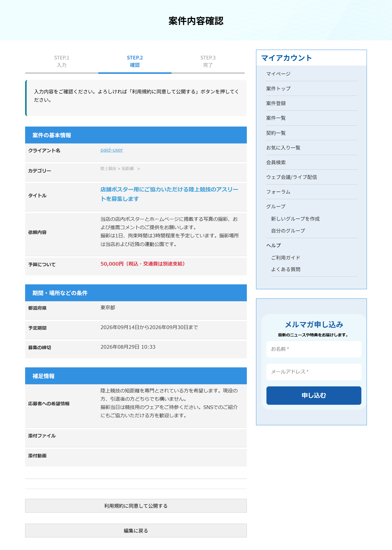The width and height of the screenshot is (392, 550).
Task: Click the 編集に戻る button
Action: pos(136,530)
